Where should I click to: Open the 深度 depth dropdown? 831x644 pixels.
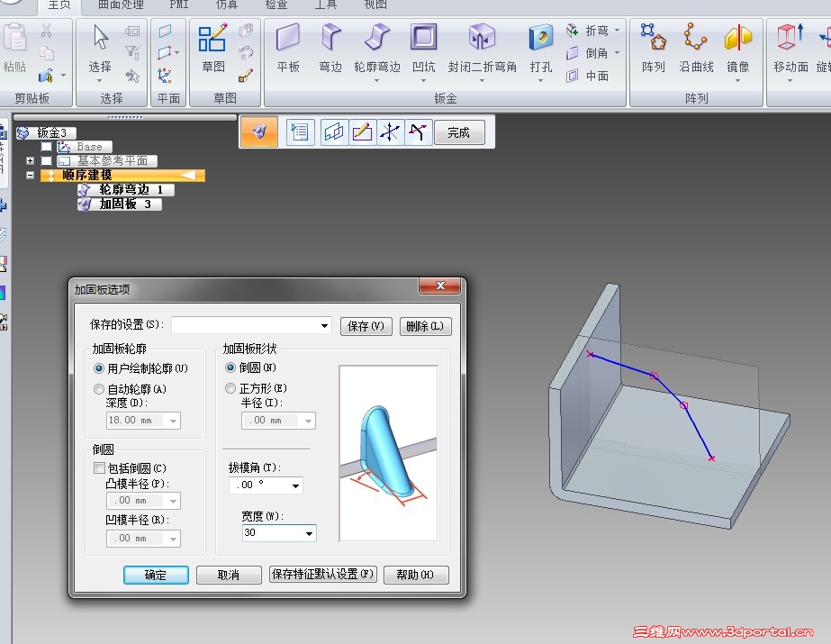pos(173,421)
